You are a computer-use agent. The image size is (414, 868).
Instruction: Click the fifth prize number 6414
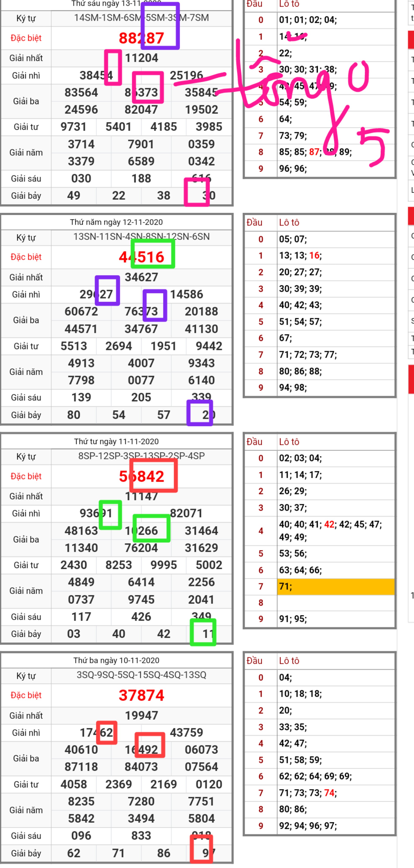pos(141,582)
